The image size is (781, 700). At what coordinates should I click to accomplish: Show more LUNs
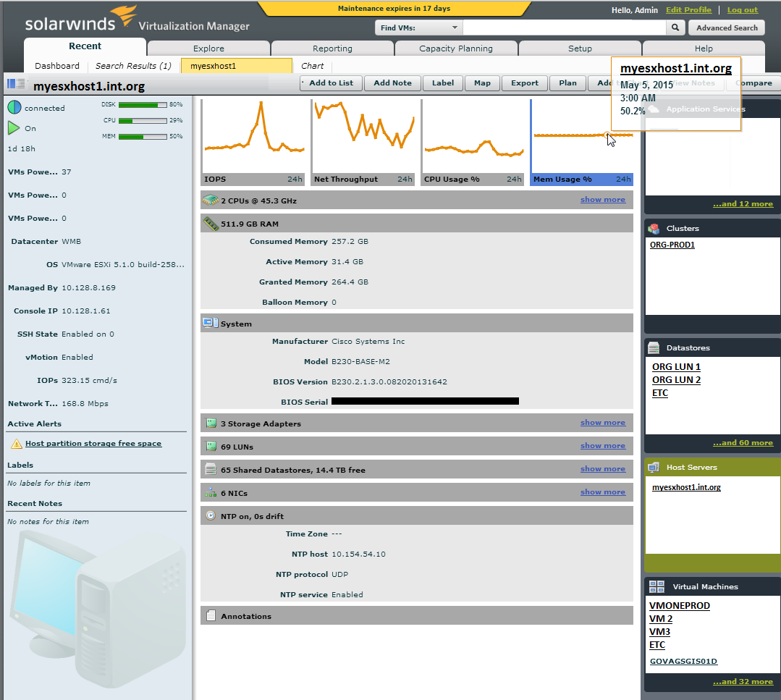click(x=603, y=446)
